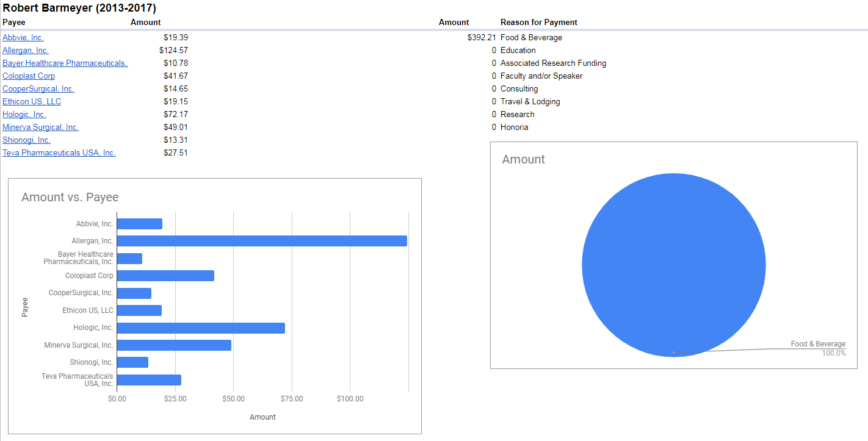Follow the Minerva Surgical, Inc. link
Screen dimensions: 868x441
coord(40,127)
